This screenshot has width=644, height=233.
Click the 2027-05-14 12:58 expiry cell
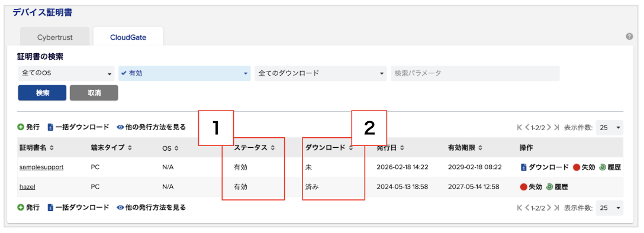tap(474, 187)
